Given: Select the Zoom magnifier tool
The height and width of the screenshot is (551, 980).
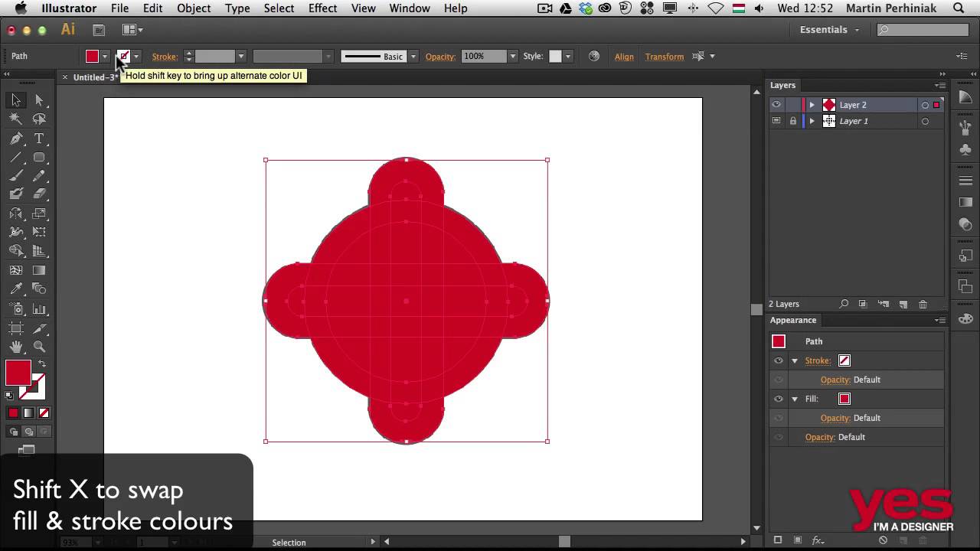Looking at the screenshot, I should pos(39,347).
